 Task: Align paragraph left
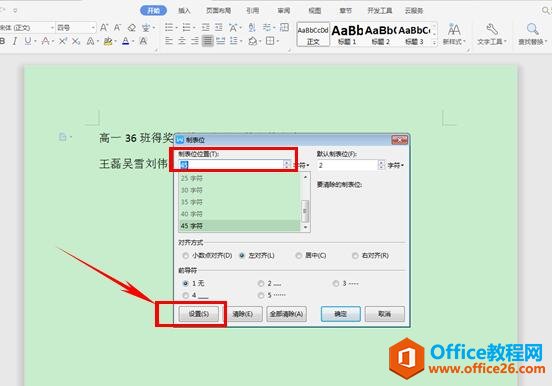(169, 41)
